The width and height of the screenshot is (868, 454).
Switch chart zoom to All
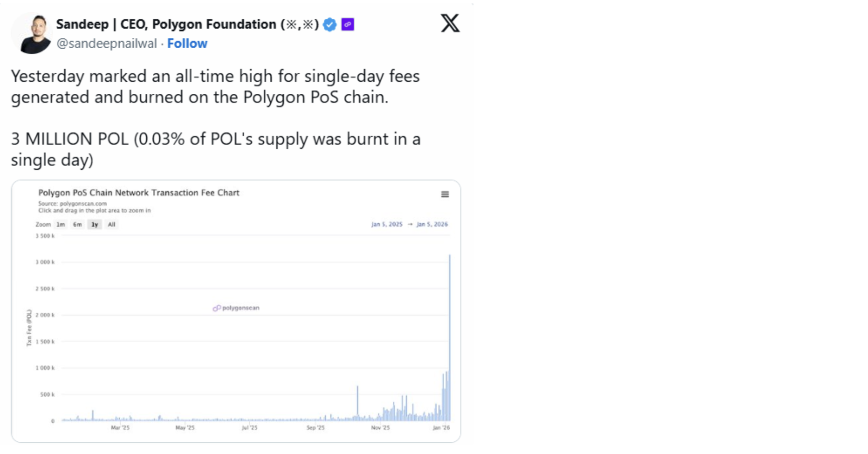pyautogui.click(x=111, y=224)
